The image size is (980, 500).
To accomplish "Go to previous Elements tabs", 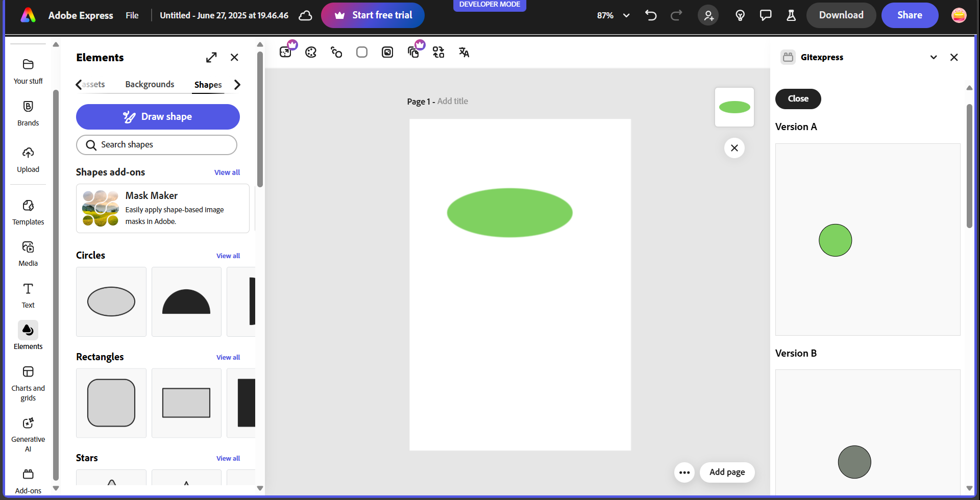I will click(79, 85).
